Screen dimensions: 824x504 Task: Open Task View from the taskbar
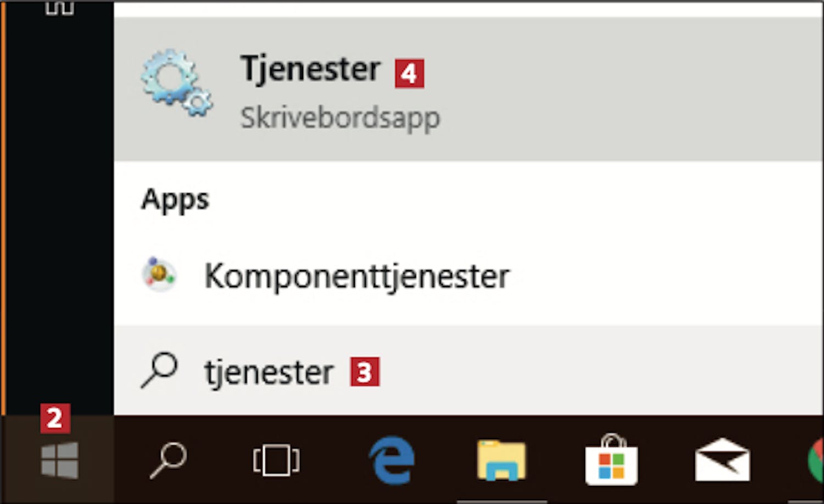click(276, 461)
